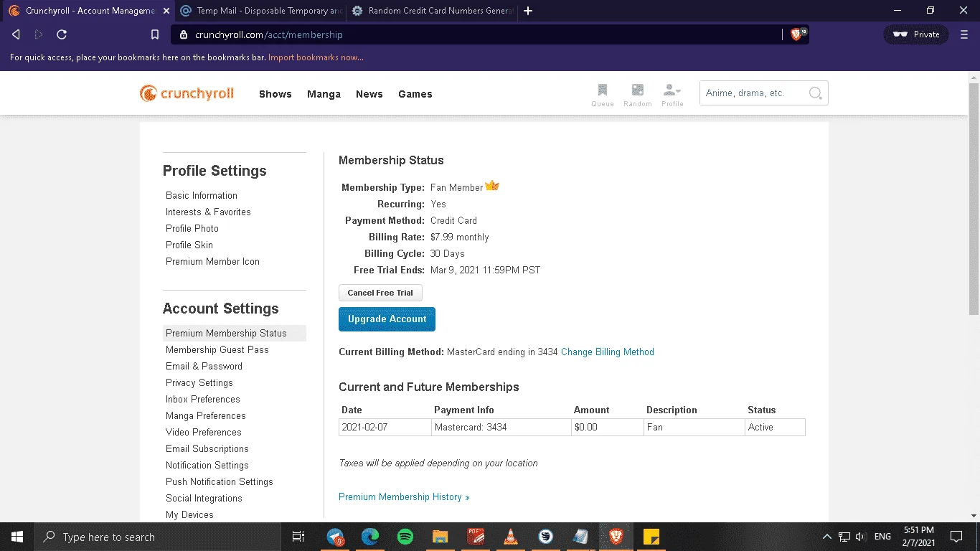Reload the current page
The image size is (980, 551).
[x=62, y=34]
